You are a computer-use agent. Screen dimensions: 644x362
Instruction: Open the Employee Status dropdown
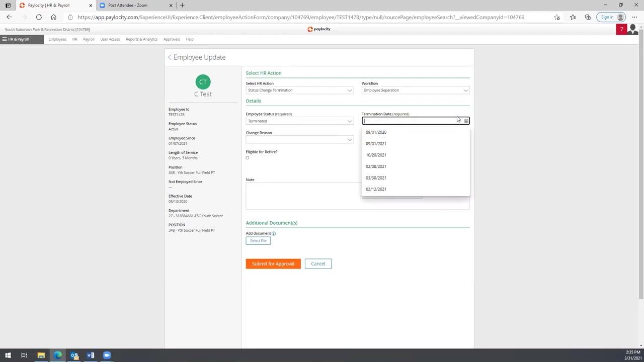pyautogui.click(x=299, y=121)
